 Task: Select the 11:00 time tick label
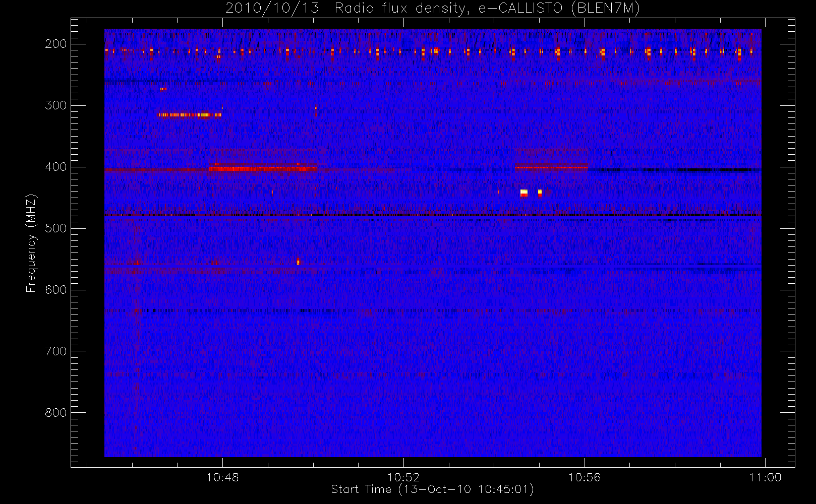pos(766,477)
